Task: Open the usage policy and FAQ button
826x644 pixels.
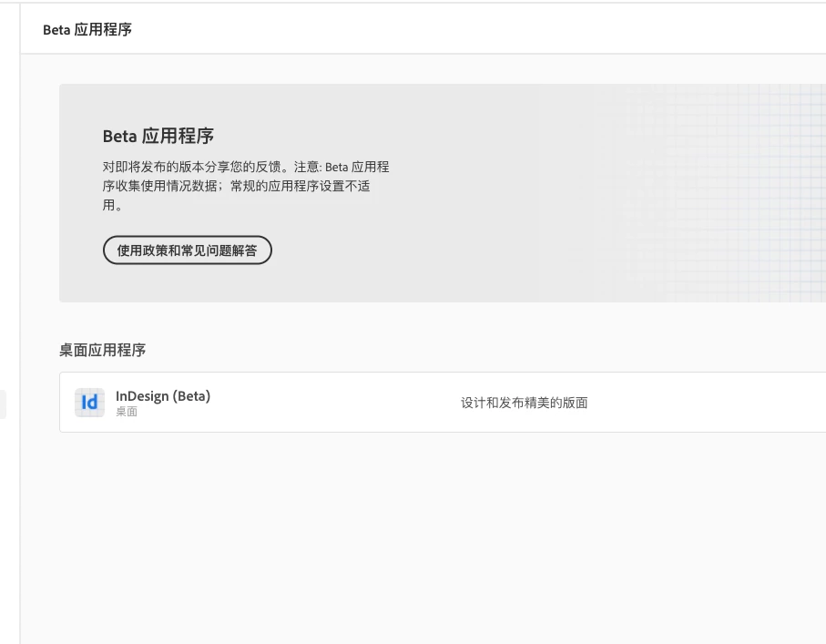Action: coord(187,250)
